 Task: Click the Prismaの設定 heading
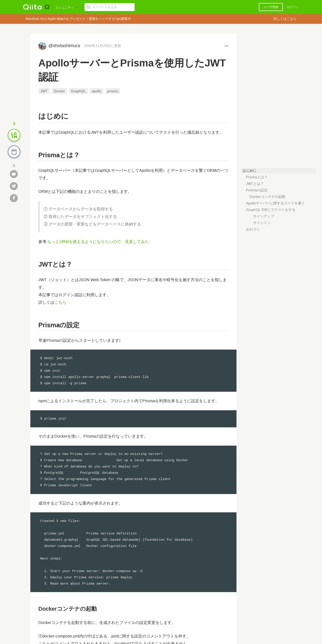[59, 325]
